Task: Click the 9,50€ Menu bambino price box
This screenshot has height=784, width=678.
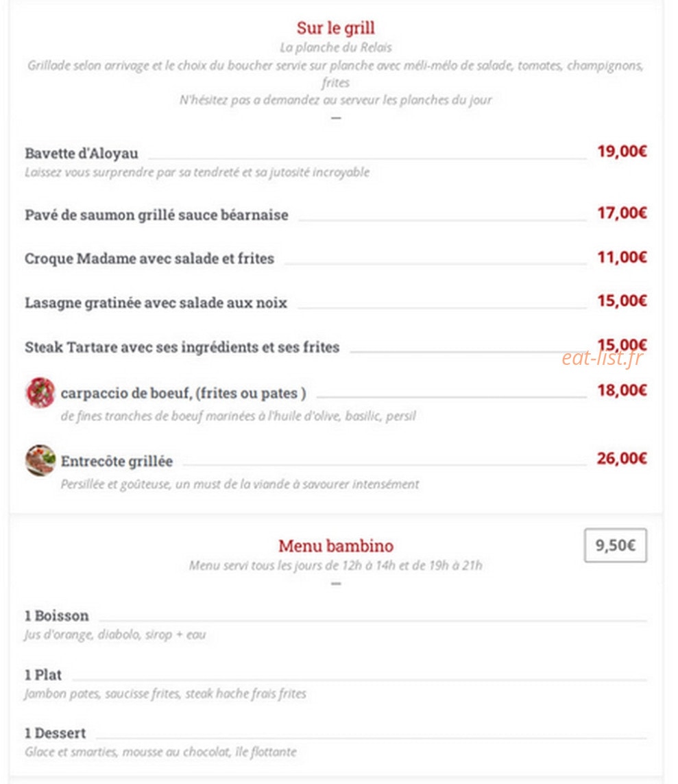Action: [x=616, y=545]
